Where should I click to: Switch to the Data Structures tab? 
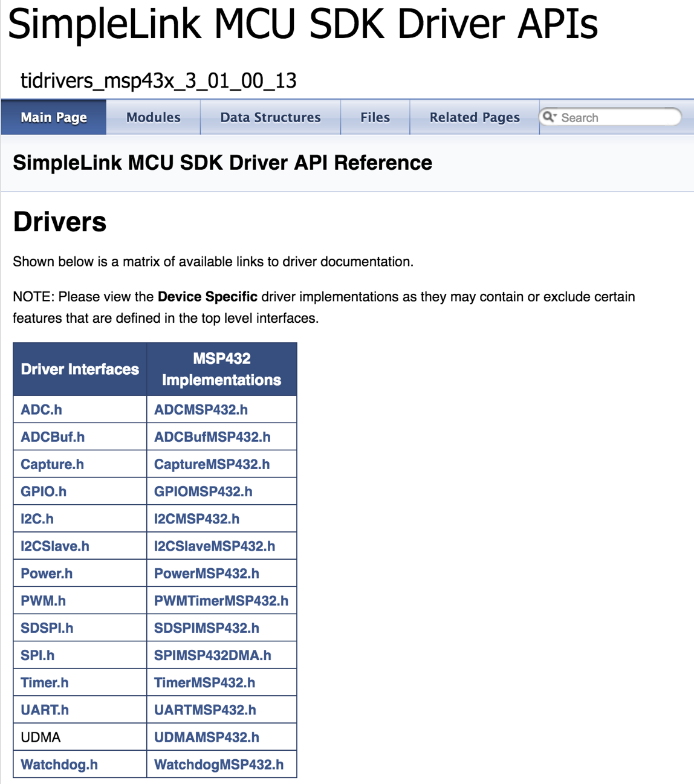[270, 117]
